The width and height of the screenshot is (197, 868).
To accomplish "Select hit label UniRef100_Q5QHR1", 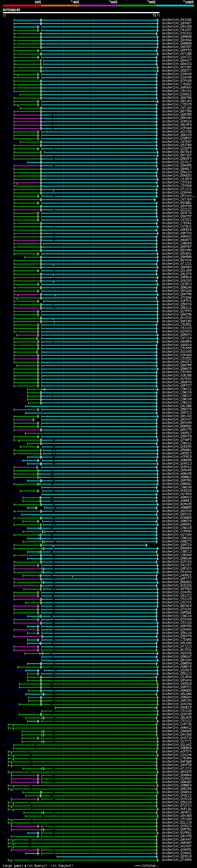I will pos(177,450).
